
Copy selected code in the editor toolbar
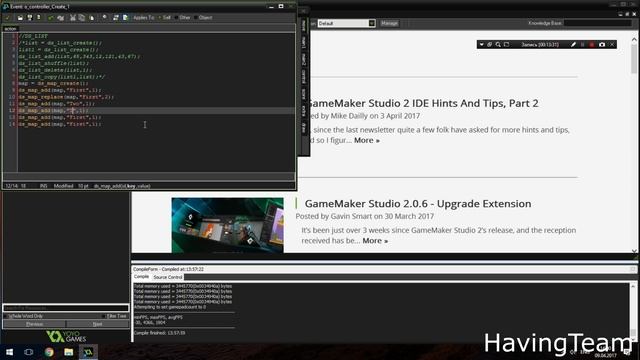point(82,18)
